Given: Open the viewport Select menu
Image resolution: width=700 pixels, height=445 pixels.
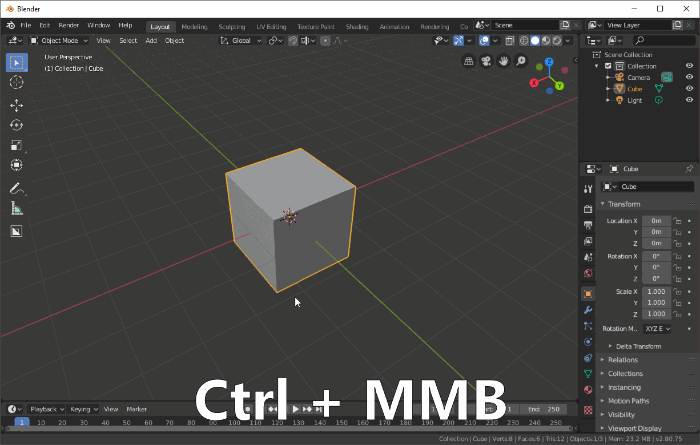Looking at the screenshot, I should point(128,41).
